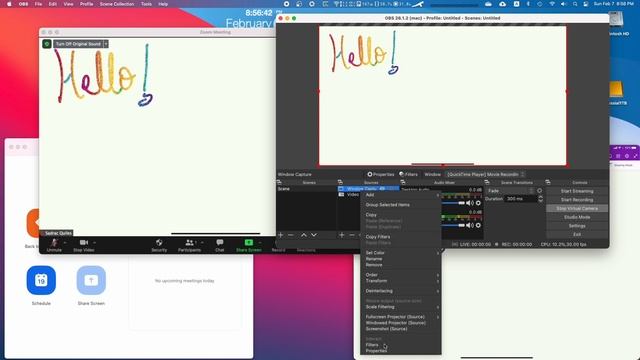Expand arrow next to Participants in Zoom
640x360 pixels.
(202, 242)
